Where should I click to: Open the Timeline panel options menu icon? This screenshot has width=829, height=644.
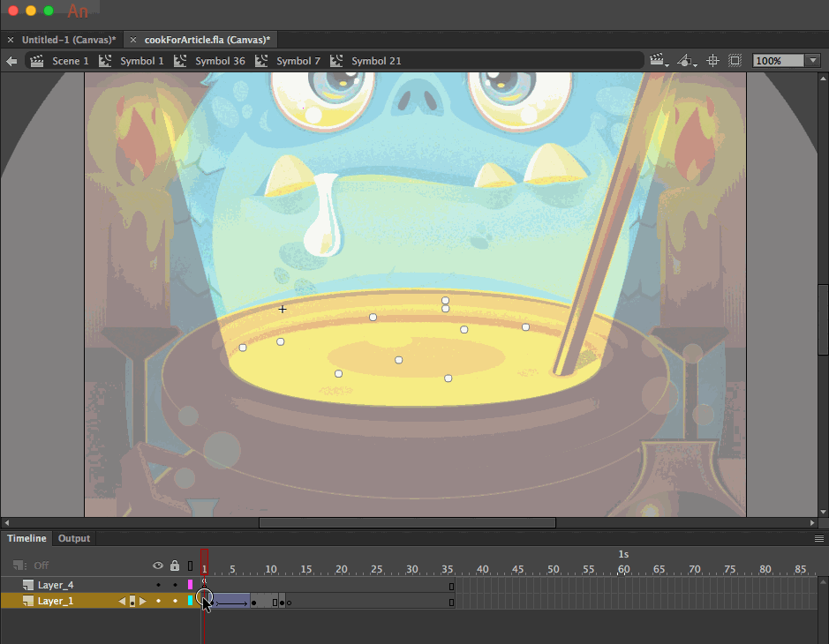click(x=819, y=538)
